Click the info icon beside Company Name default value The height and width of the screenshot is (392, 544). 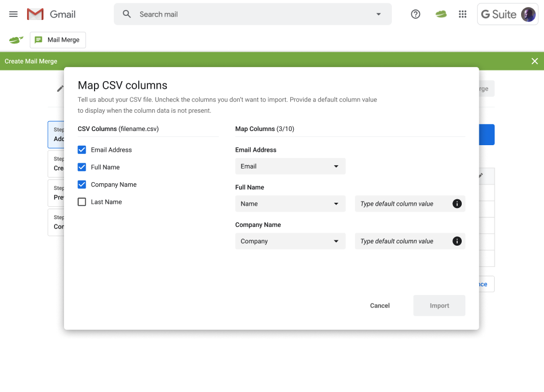[457, 242]
